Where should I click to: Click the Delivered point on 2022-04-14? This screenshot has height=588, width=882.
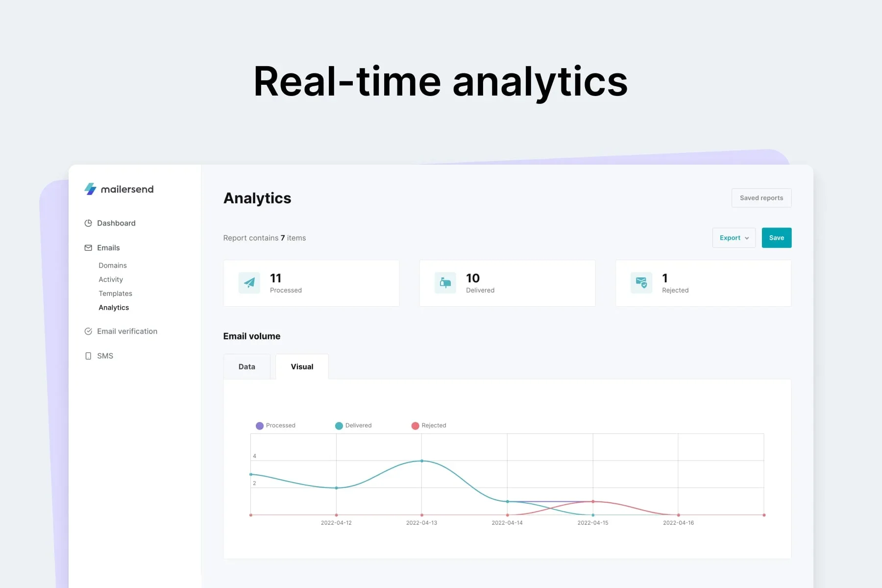pyautogui.click(x=508, y=502)
